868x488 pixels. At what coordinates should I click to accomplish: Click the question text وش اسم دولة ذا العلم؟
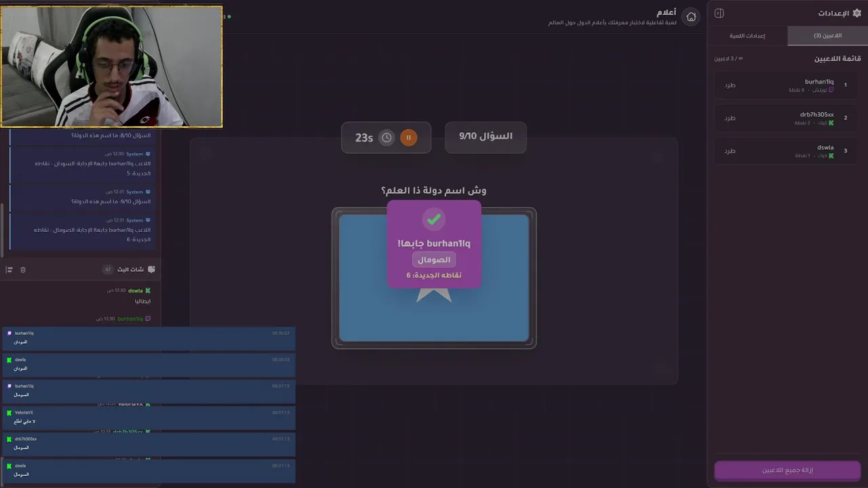pyautogui.click(x=434, y=190)
